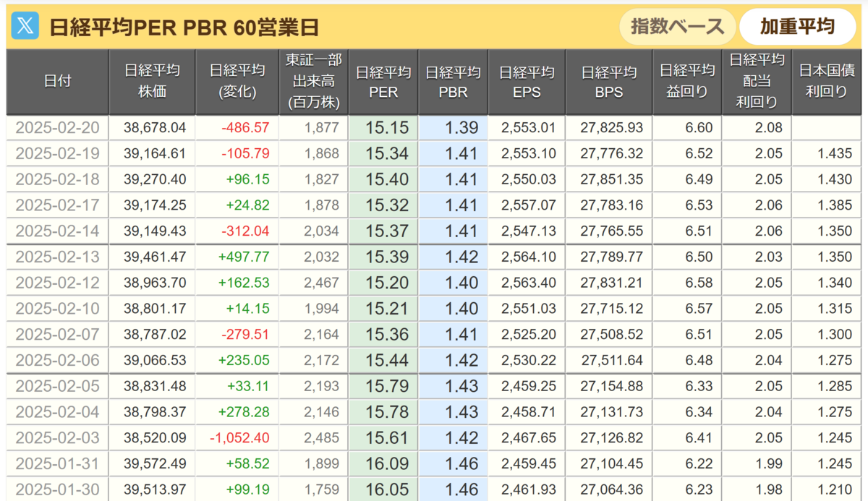
Task: Select the date 2025-02-20
Action: click(x=57, y=128)
